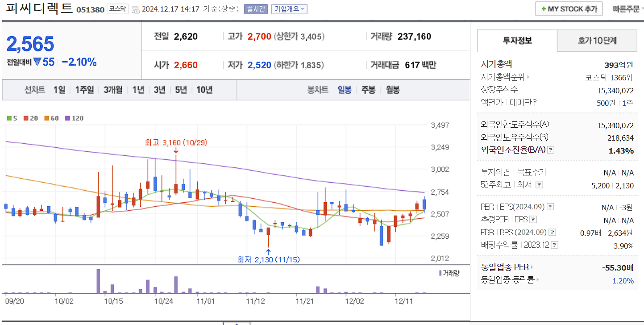Expand the 동일업종 PER details
Image resolution: width=644 pixels, height=325 pixels.
click(x=532, y=267)
